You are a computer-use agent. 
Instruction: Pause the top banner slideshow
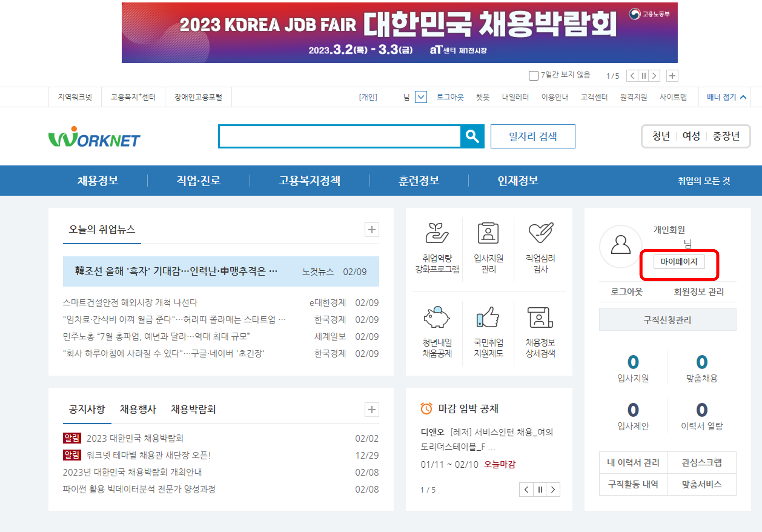pyautogui.click(x=644, y=76)
